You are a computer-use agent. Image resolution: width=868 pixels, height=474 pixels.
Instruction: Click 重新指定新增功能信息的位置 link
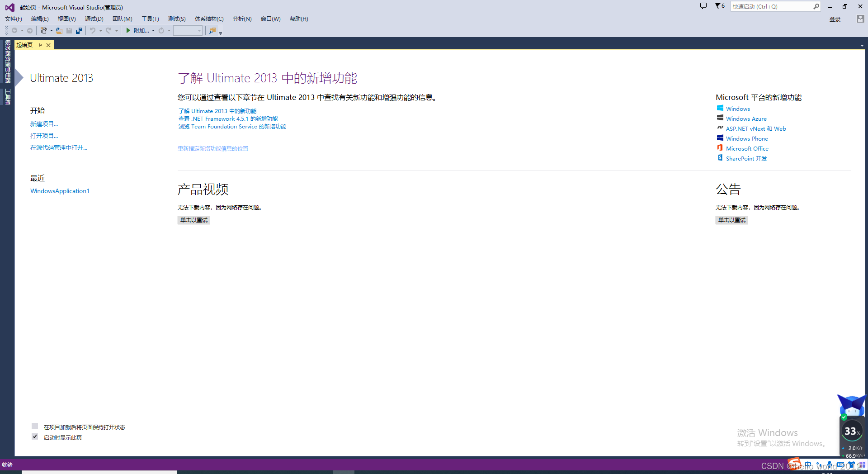pos(213,148)
